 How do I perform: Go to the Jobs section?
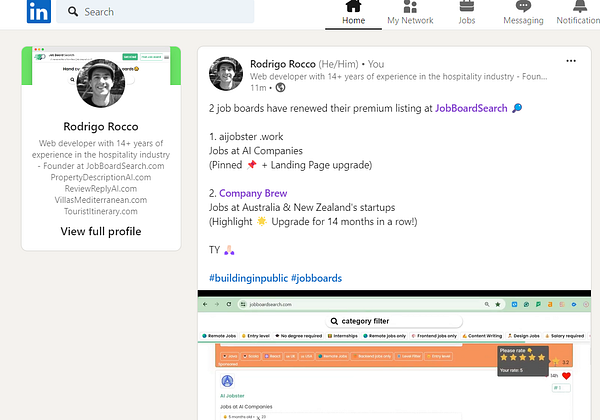point(466,13)
